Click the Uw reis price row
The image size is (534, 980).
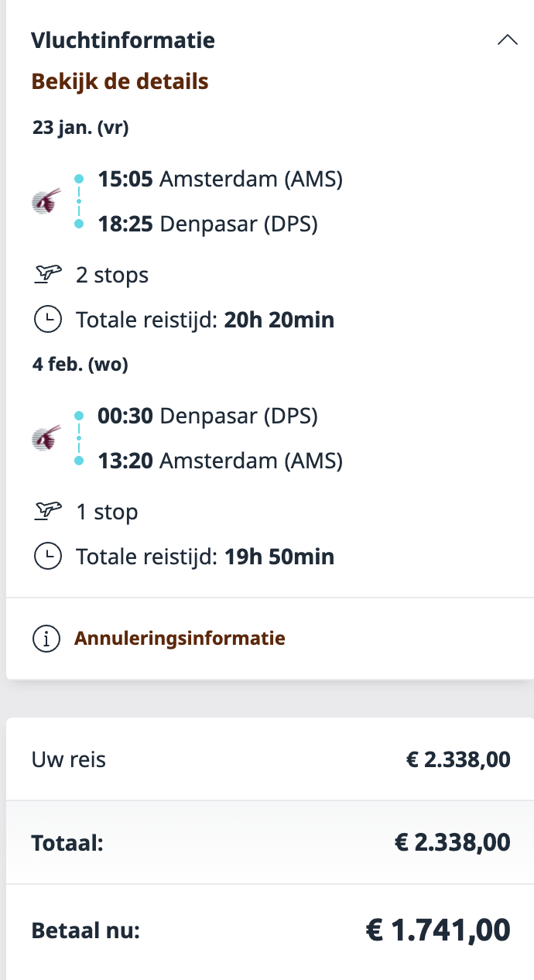coord(269,759)
